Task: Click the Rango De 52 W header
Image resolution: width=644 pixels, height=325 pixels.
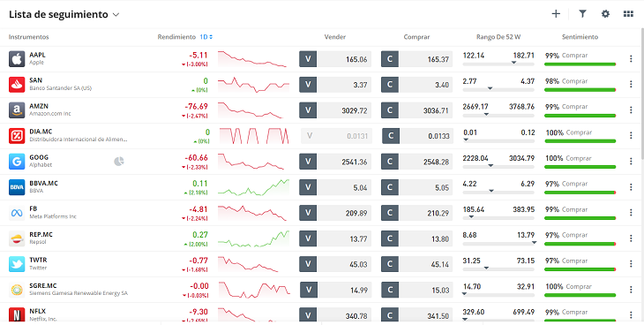Action: [x=498, y=37]
